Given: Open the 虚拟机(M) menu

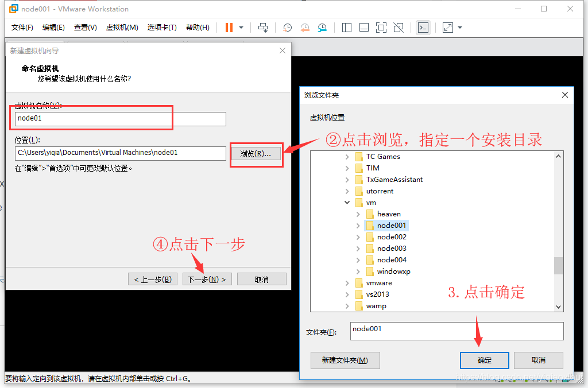Looking at the screenshot, I should (x=122, y=28).
